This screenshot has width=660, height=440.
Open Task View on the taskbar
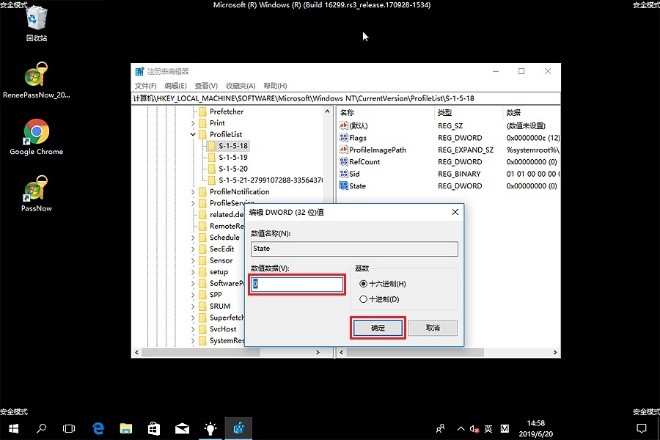69,429
